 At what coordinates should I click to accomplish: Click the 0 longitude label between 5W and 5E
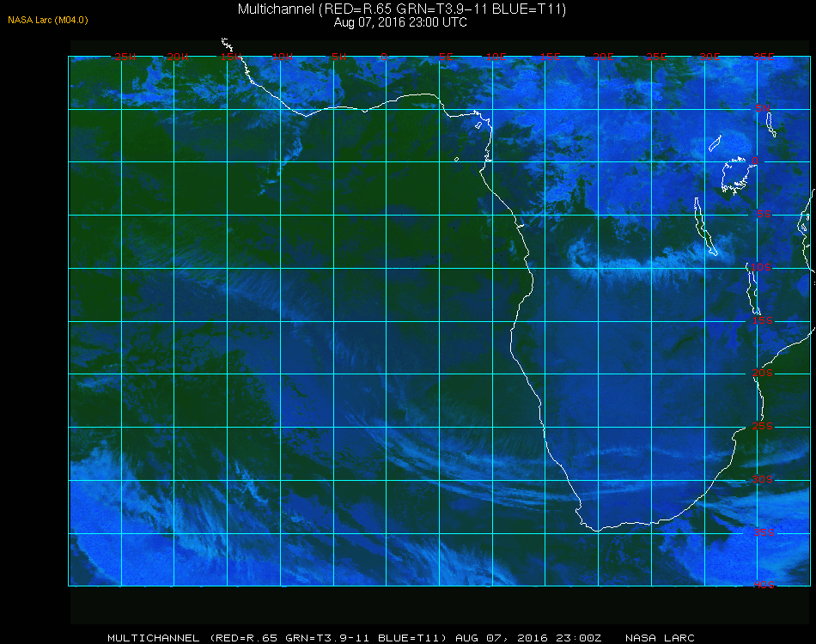(x=384, y=57)
